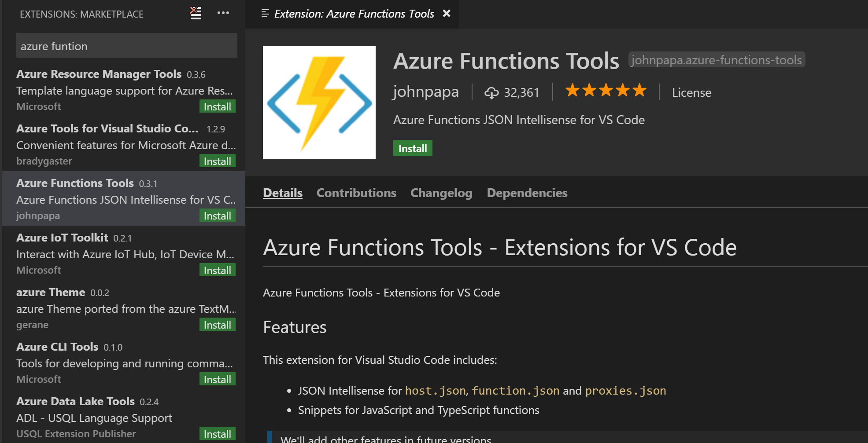This screenshot has width=868, height=443.
Task: Install Azure CLI Tools
Action: (x=218, y=379)
